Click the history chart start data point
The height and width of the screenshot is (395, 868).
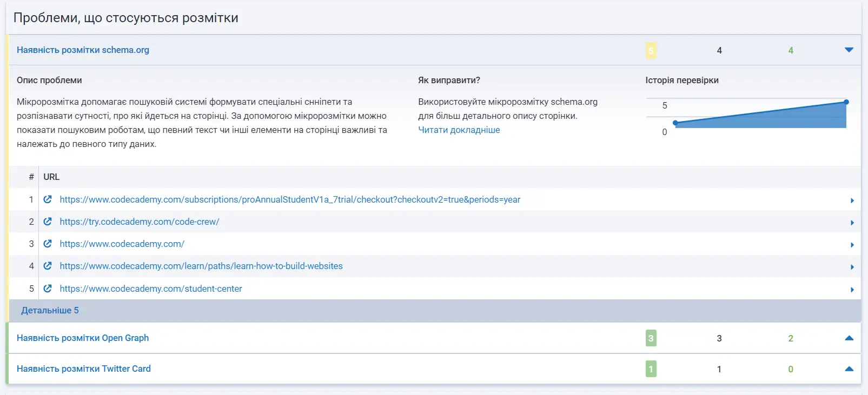(x=675, y=123)
